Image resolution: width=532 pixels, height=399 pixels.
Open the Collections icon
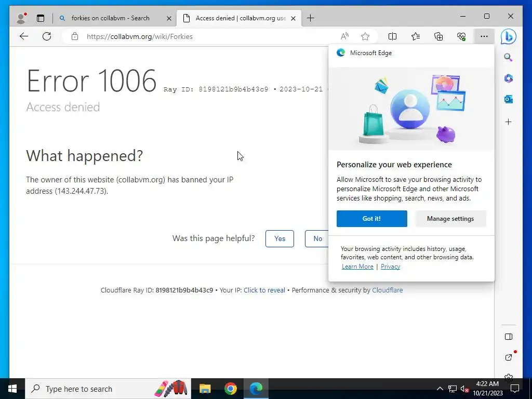click(x=438, y=36)
